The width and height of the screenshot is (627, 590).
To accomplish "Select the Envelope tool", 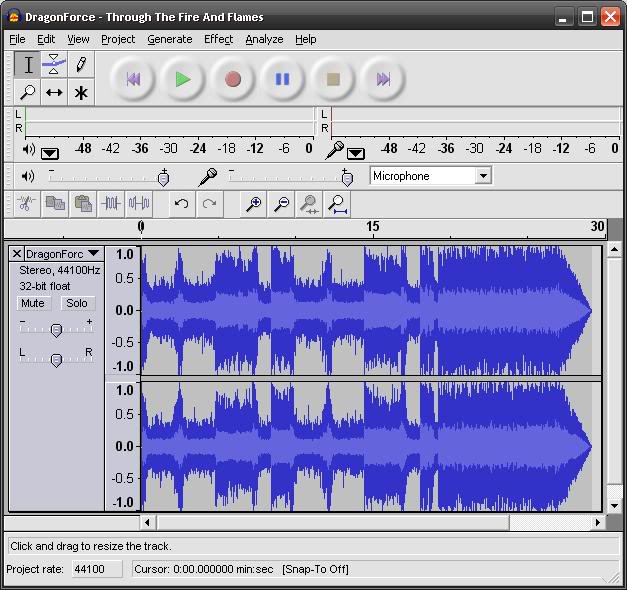I will 55,65.
